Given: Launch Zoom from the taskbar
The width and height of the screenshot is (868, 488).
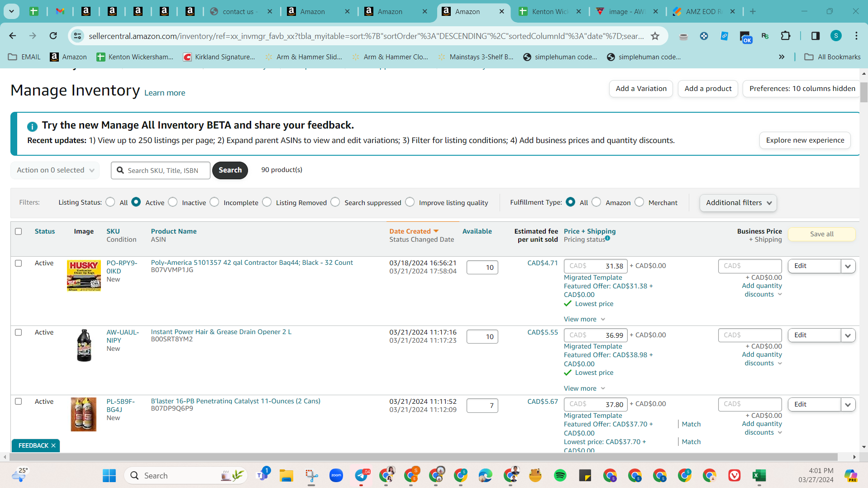Looking at the screenshot, I should pyautogui.click(x=336, y=475).
